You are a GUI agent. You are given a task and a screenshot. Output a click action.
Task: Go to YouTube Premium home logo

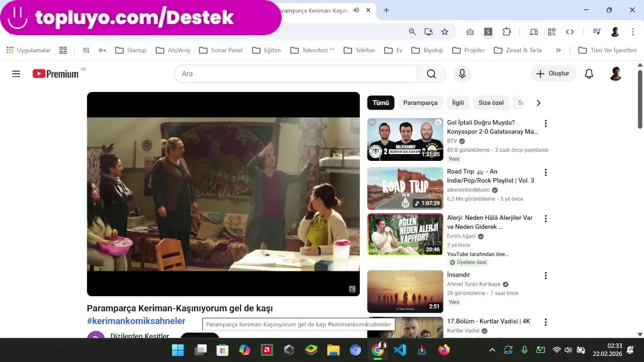(56, 74)
